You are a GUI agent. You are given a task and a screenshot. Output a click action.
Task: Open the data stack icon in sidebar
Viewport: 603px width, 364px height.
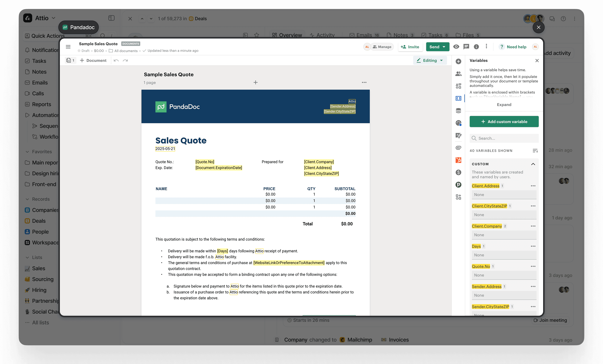click(x=458, y=110)
